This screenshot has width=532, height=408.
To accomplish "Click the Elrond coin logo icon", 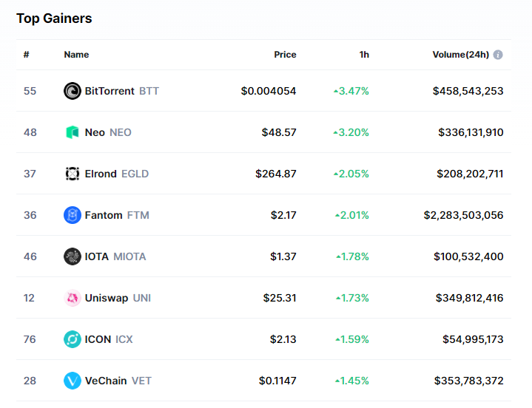I will click(72, 174).
